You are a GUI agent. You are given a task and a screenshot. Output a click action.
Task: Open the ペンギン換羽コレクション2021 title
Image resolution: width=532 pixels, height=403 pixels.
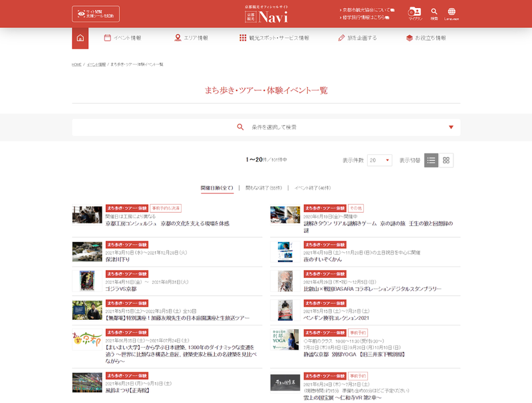pos(336,318)
